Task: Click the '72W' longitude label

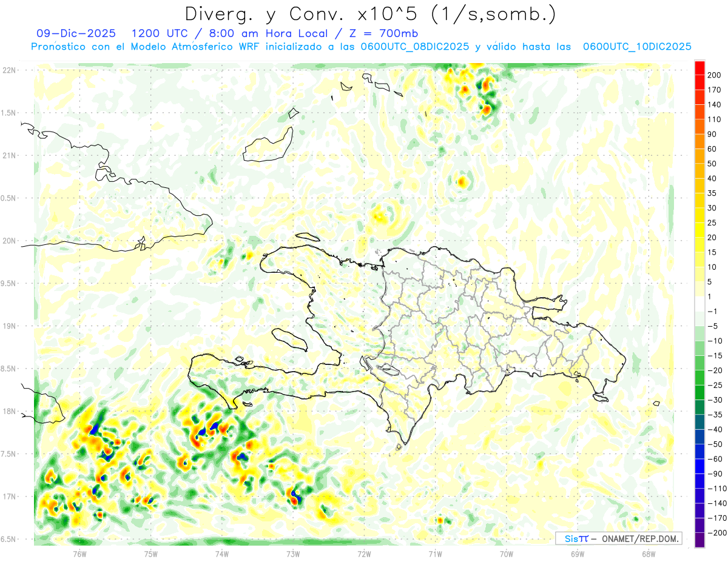Action: (364, 553)
